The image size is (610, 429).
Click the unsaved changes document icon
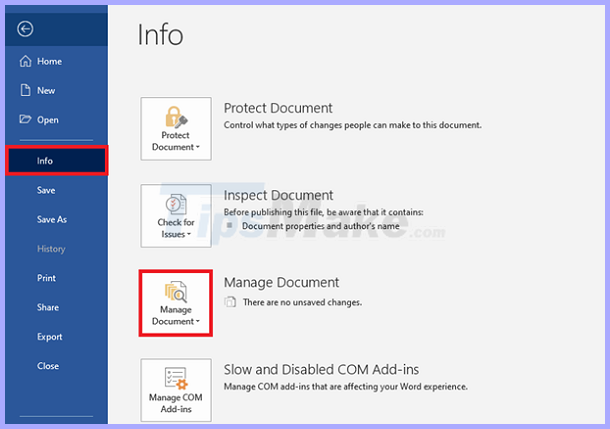pyautogui.click(x=230, y=302)
